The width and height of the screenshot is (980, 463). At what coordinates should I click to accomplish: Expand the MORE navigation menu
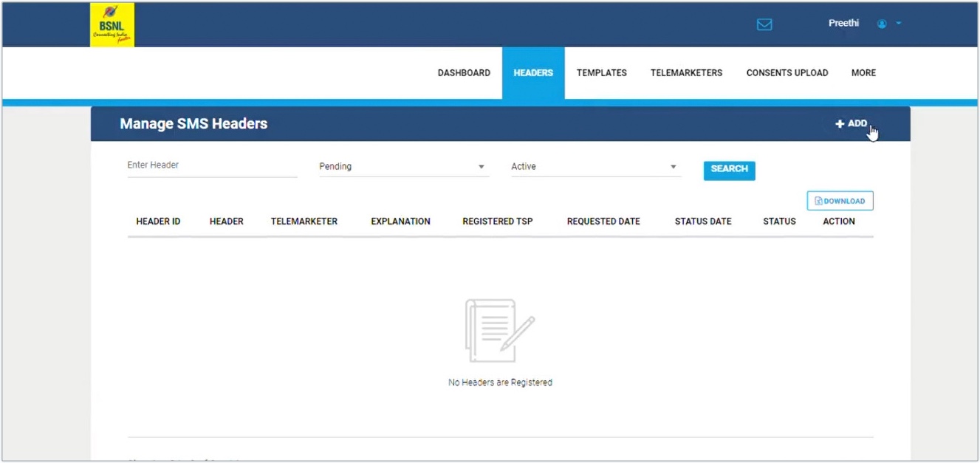click(x=863, y=72)
